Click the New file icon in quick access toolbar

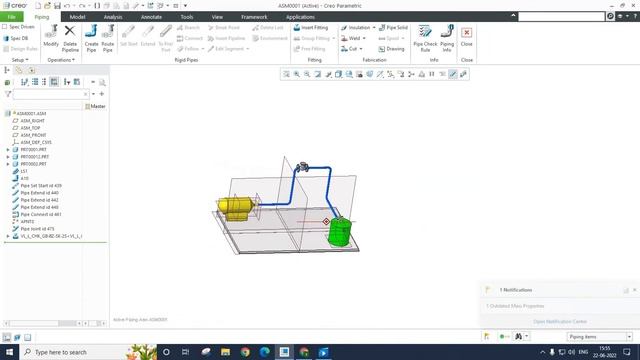(38, 6)
